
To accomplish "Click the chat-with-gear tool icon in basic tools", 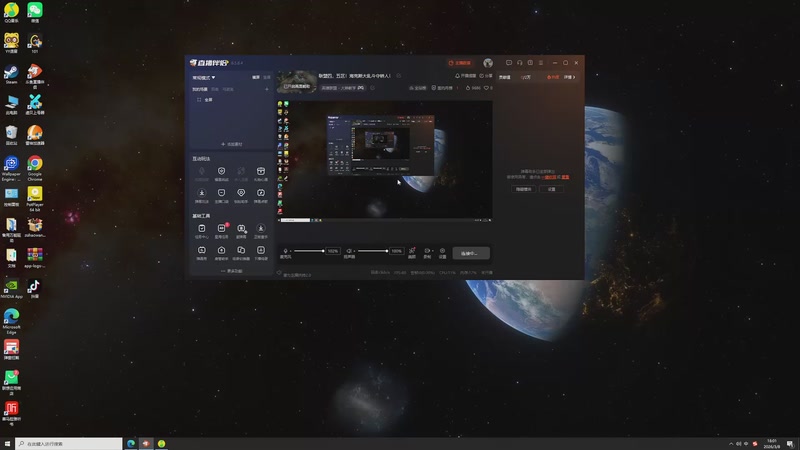I will click(241, 229).
